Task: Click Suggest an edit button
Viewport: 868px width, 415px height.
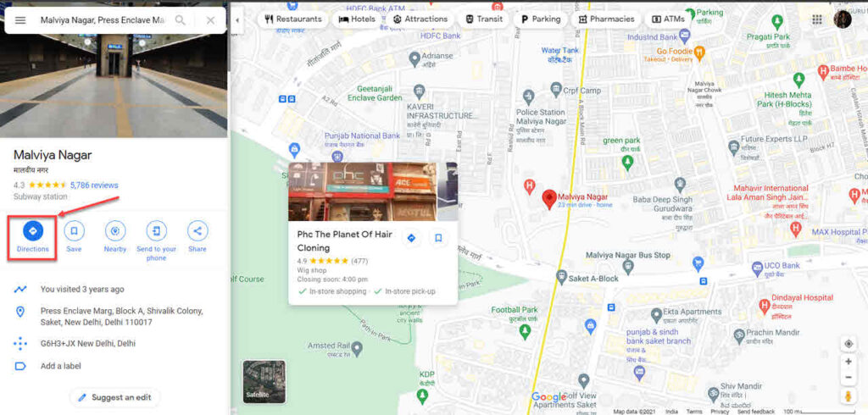Action: point(114,397)
